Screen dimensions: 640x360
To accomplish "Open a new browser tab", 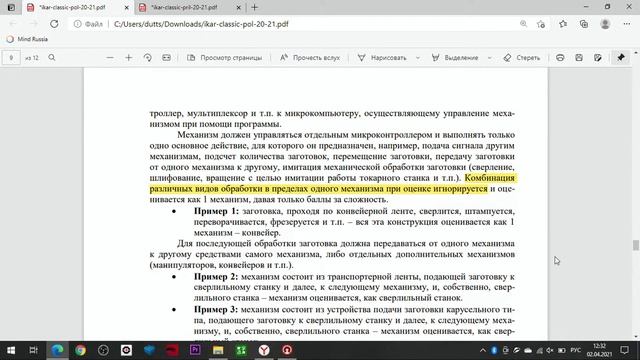I will click(255, 7).
